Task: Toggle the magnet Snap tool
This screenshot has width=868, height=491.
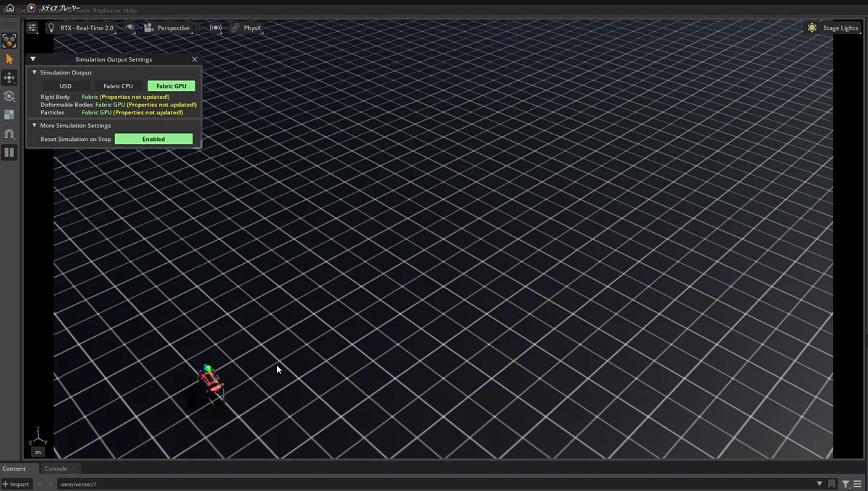Action: 9,134
